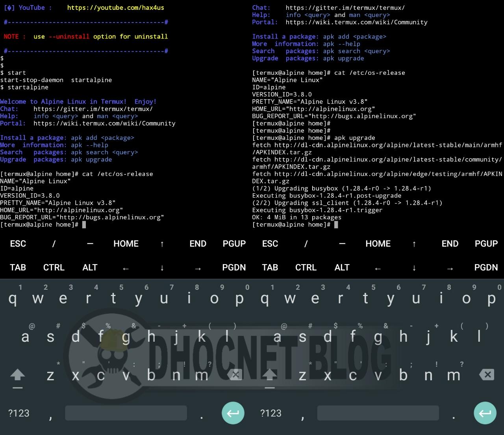Tap ESC in left Termux extra keys
This screenshot has height=435, width=504.
(18, 244)
